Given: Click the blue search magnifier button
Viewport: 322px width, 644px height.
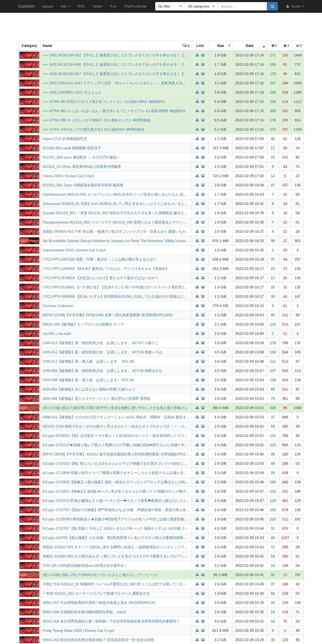Looking at the screenshot, I should point(272,6).
